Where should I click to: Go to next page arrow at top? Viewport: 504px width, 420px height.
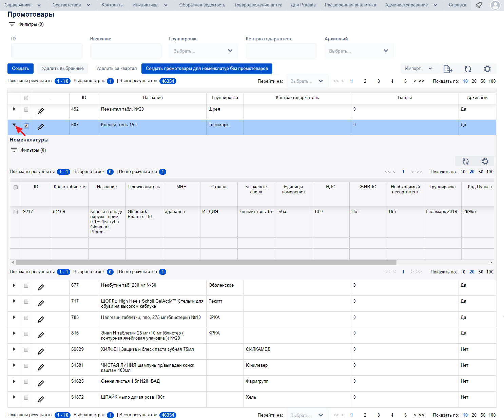(414, 81)
